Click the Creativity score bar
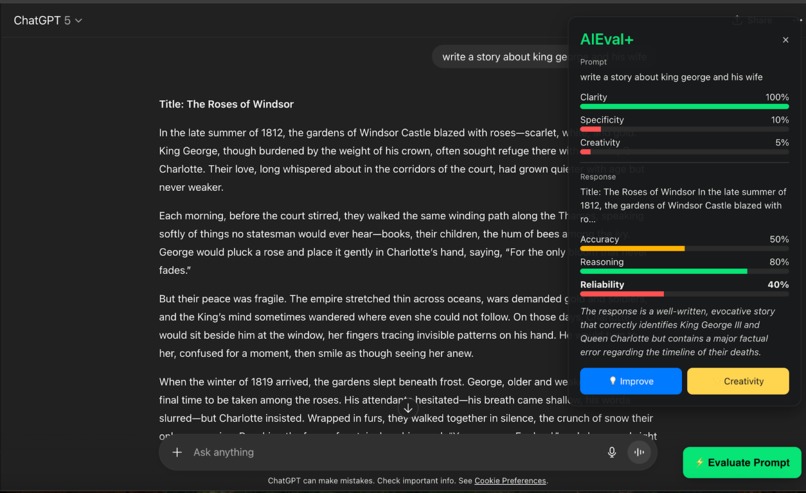 (684, 152)
